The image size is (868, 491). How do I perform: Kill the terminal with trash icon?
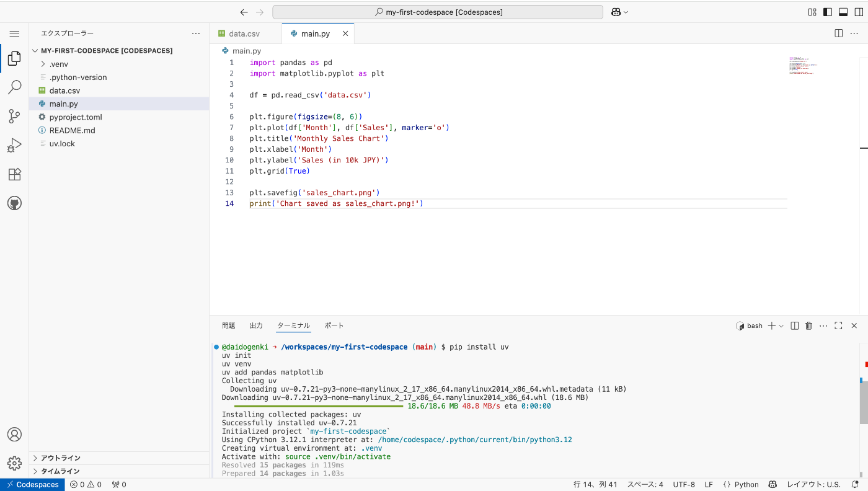[x=808, y=325]
